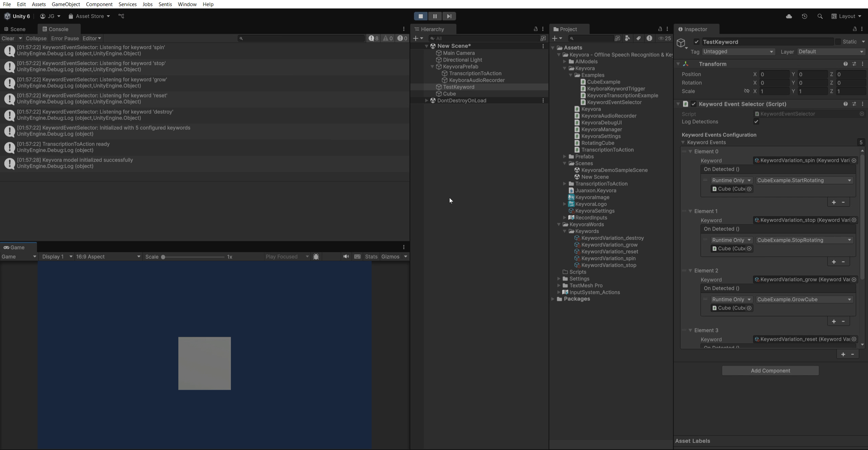Expand the AIModels folder
This screenshot has height=450, width=868.
tap(565, 62)
